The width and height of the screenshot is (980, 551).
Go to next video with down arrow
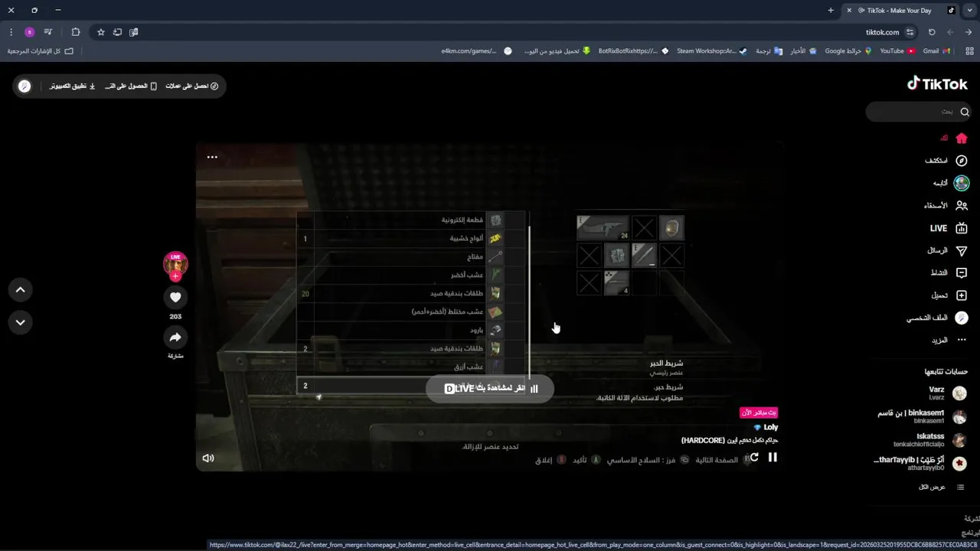click(x=21, y=322)
